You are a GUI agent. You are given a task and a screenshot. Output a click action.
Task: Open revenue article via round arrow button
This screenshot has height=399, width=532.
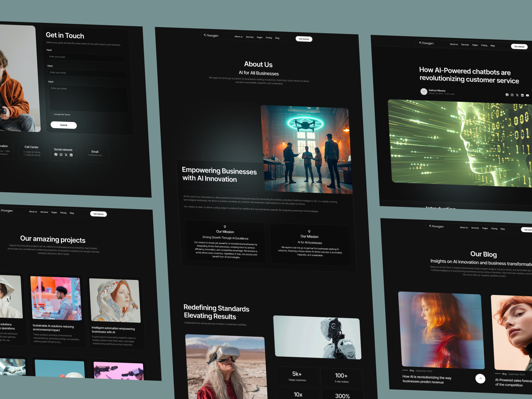tap(480, 378)
